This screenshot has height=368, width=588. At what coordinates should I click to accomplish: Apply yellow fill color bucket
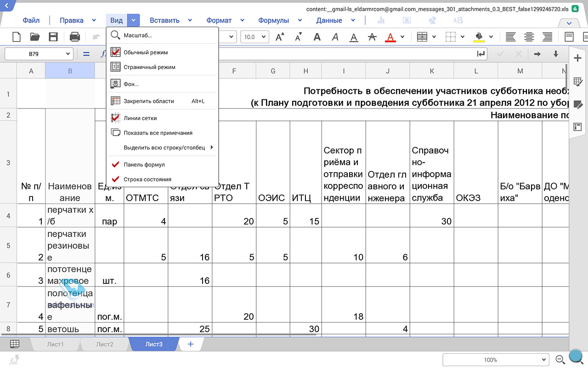479,37
